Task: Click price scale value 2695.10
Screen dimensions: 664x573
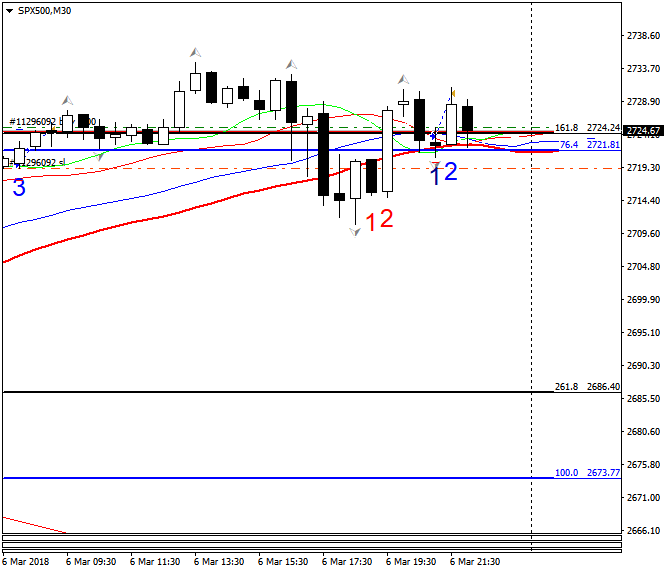Action: [643, 333]
